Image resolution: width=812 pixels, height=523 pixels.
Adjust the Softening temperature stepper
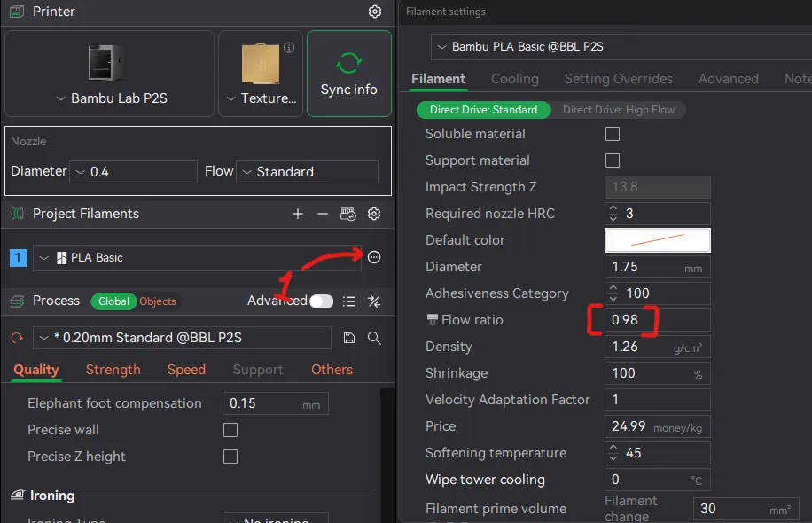[x=613, y=453]
